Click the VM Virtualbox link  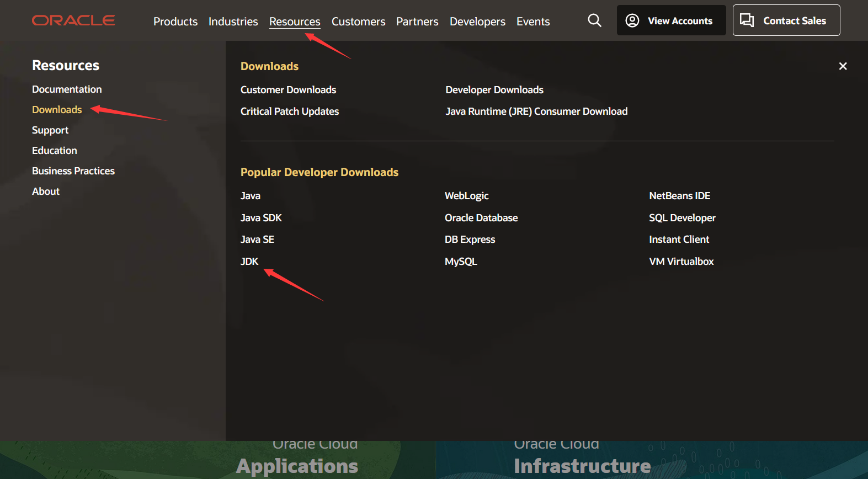[681, 262]
